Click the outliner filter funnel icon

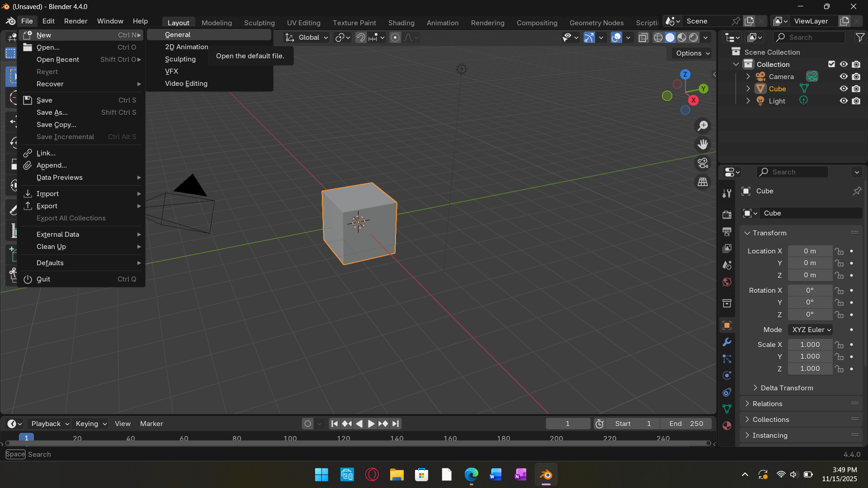point(860,38)
